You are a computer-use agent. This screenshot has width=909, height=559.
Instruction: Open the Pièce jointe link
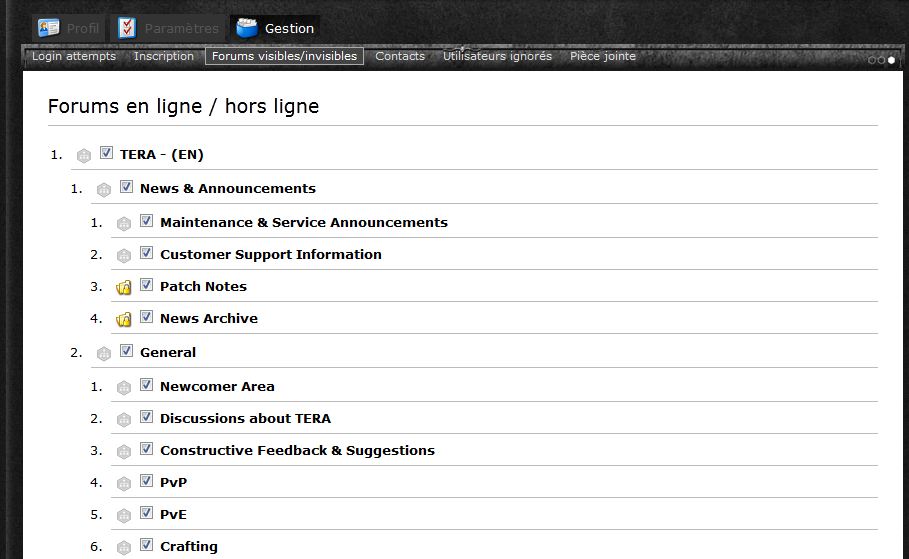coord(603,56)
